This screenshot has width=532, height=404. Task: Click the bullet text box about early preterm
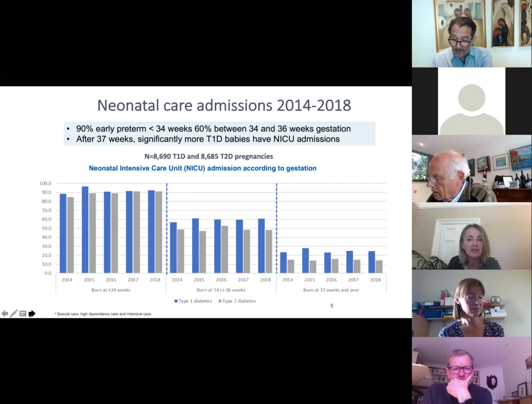[x=219, y=134]
